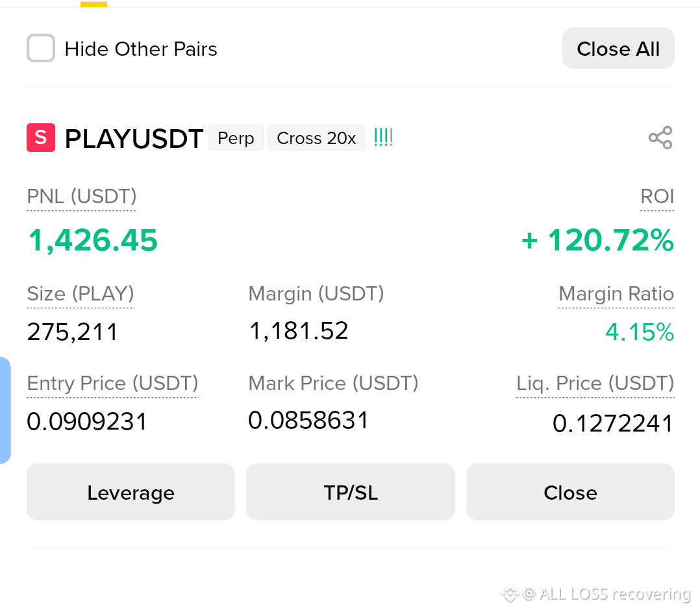
Task: Click the Entry Price (USDT) label
Action: tap(112, 384)
